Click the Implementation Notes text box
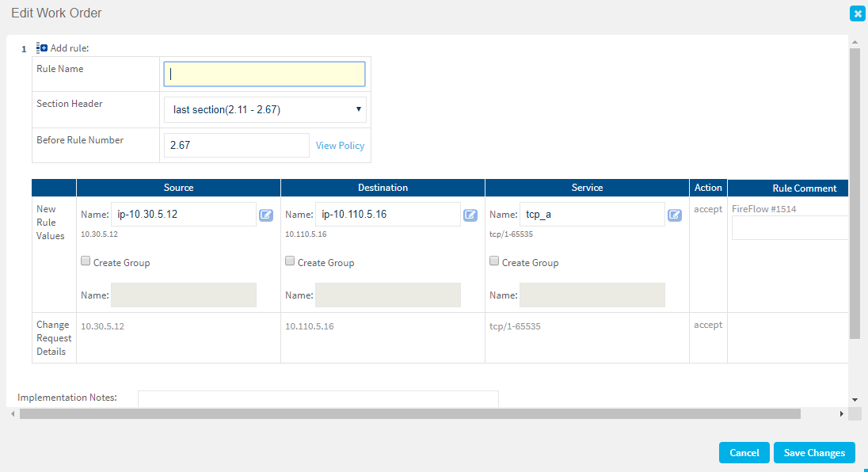The width and height of the screenshot is (868, 472). click(318, 398)
